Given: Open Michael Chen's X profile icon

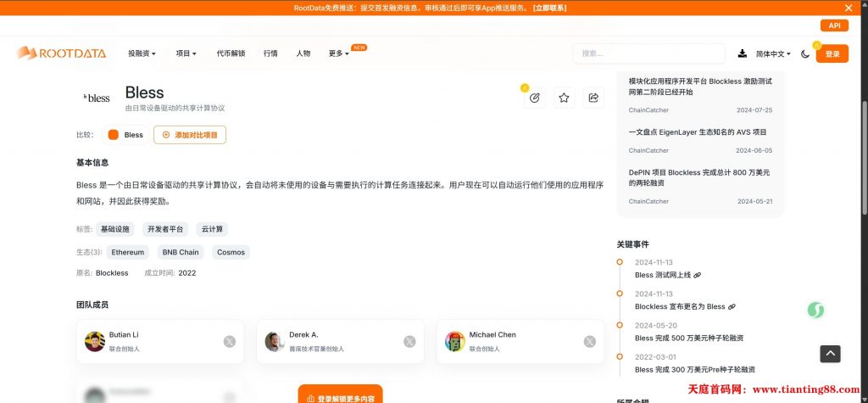Looking at the screenshot, I should click(590, 341).
